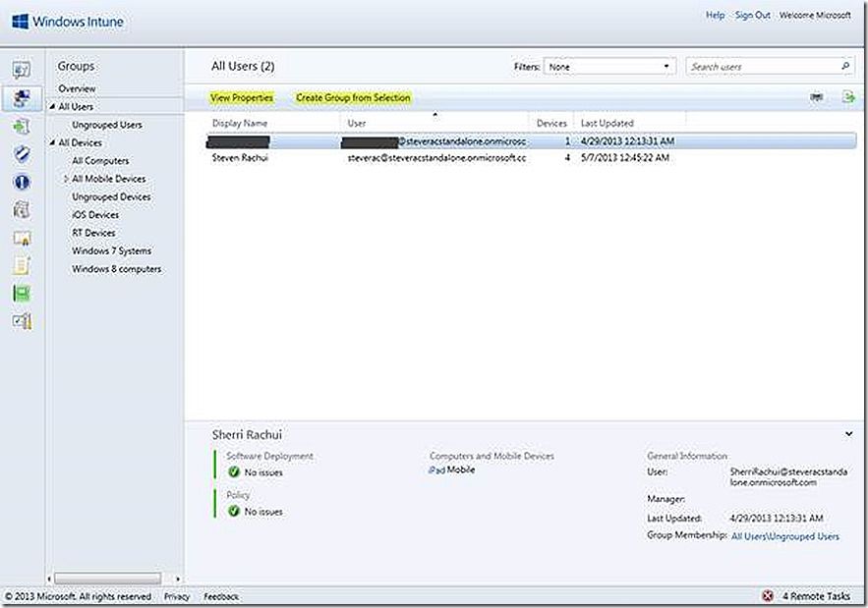This screenshot has height=608, width=868.
Task: Click the Welcome Microsoft text
Action: pos(815,15)
